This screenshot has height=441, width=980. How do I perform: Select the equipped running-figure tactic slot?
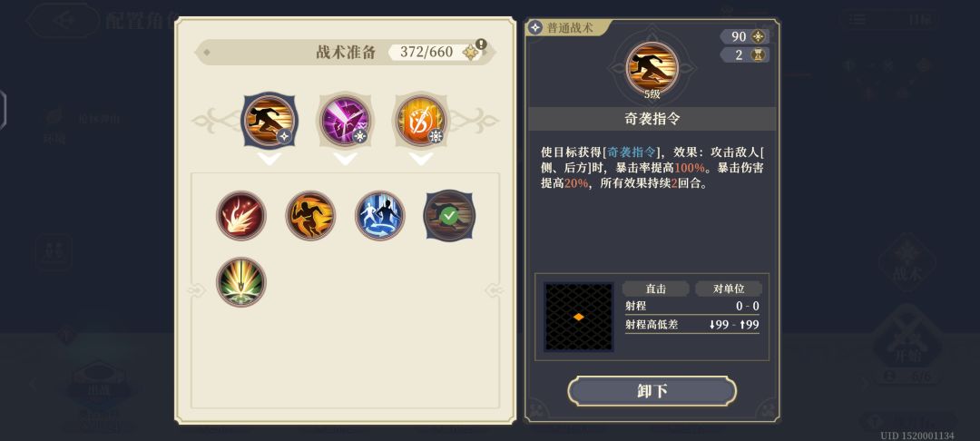(x=269, y=120)
